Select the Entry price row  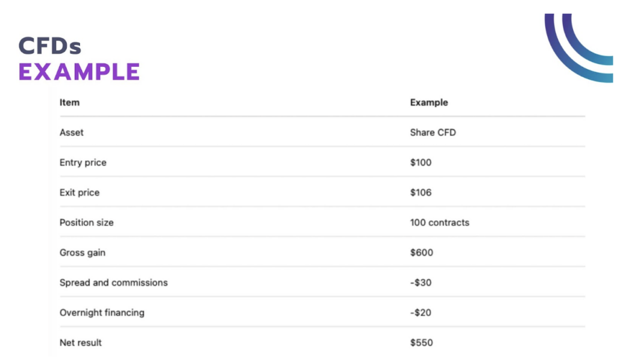[83, 162]
